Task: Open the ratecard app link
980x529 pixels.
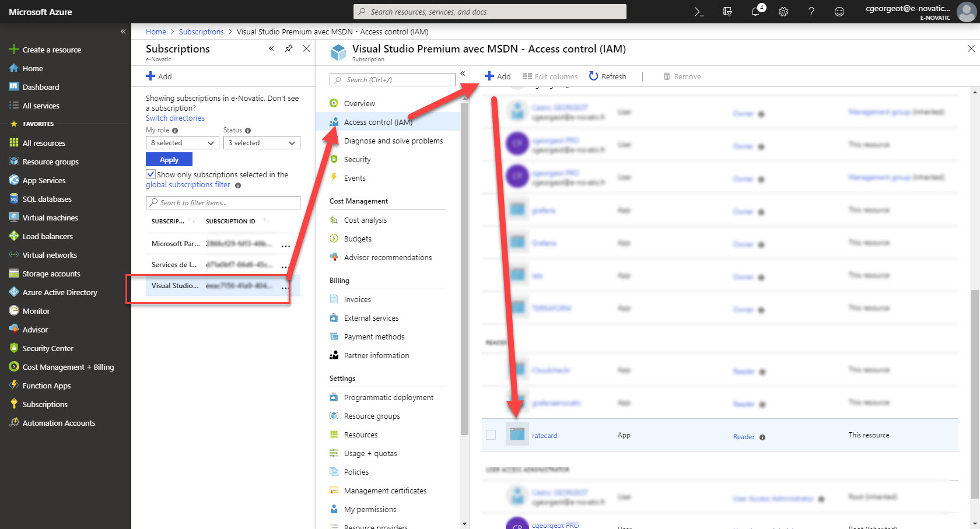Action: [x=544, y=436]
